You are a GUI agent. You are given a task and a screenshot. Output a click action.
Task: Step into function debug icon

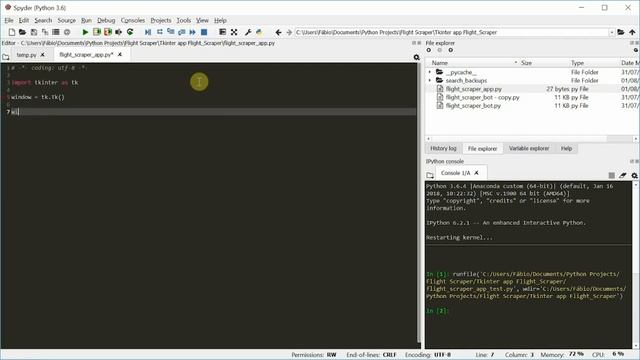coord(171,32)
